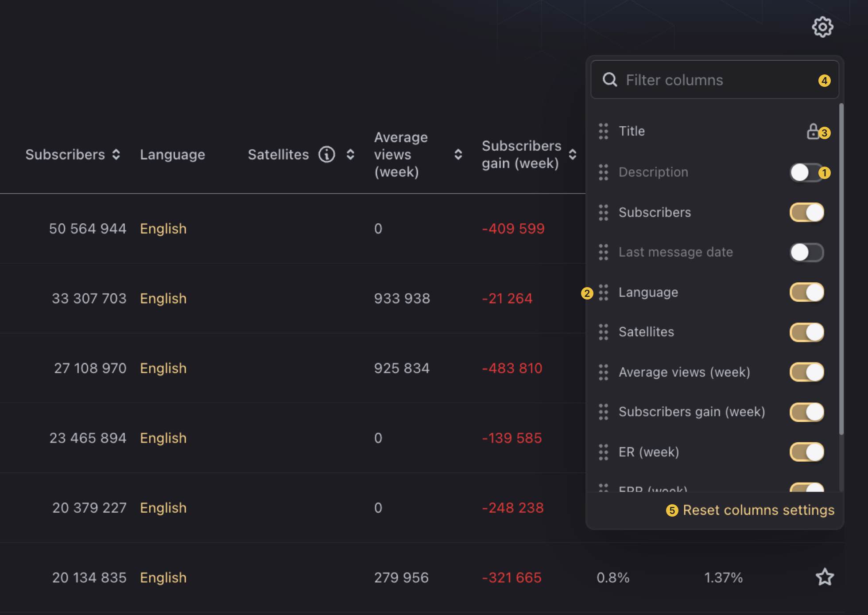868x615 pixels.
Task: Click the 925 834 average views cell
Action: [402, 368]
